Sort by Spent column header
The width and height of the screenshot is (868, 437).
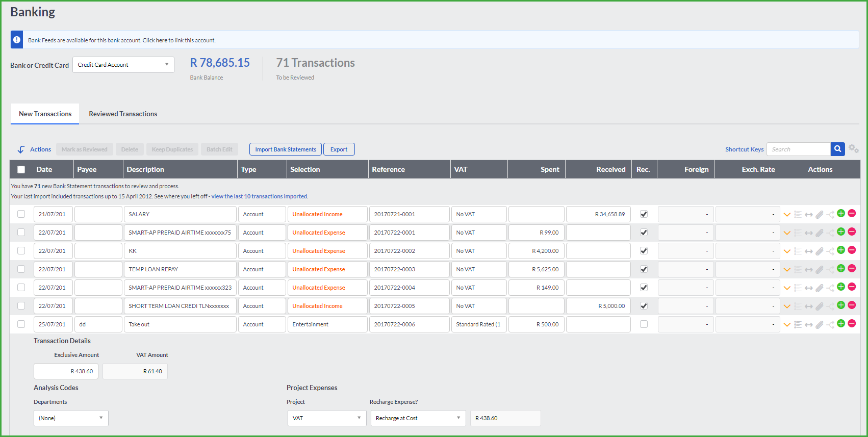pos(550,169)
